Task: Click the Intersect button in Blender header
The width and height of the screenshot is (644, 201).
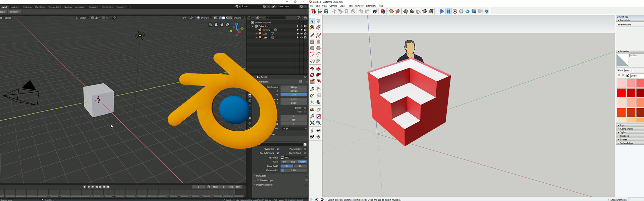Action: 14,12
